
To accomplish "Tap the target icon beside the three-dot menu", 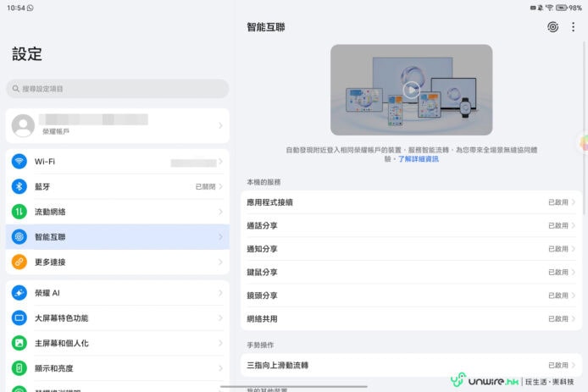I will (552, 27).
